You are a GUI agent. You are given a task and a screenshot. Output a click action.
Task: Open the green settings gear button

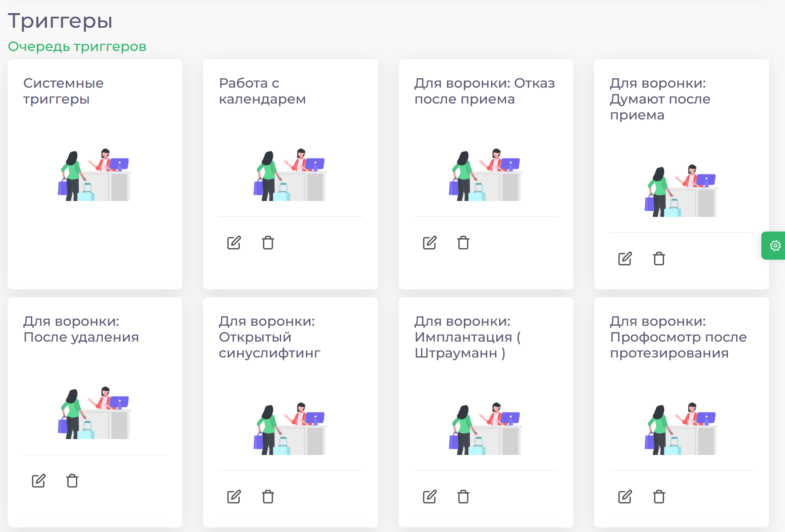[774, 245]
